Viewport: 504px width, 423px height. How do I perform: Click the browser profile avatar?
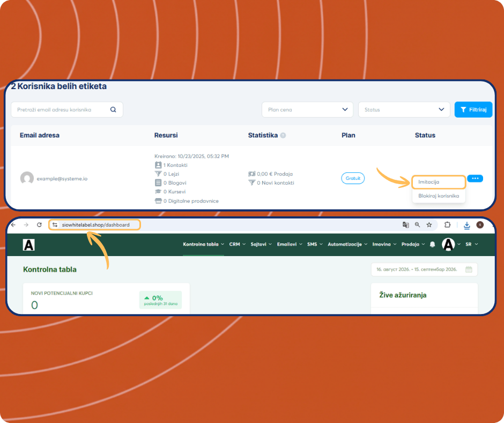click(x=480, y=225)
